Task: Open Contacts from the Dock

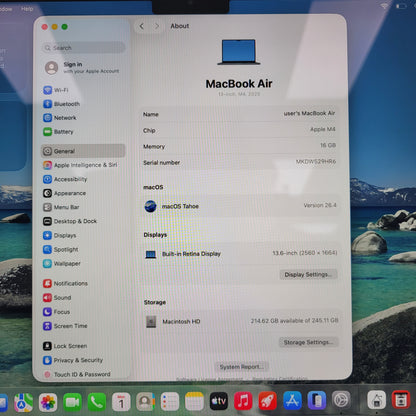Action: click(146, 402)
